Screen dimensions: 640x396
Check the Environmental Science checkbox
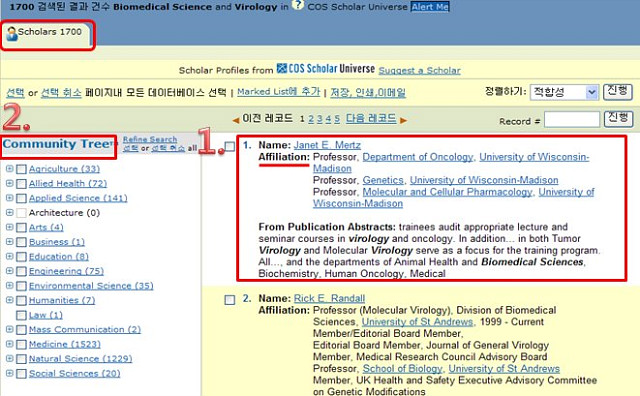tap(21, 286)
